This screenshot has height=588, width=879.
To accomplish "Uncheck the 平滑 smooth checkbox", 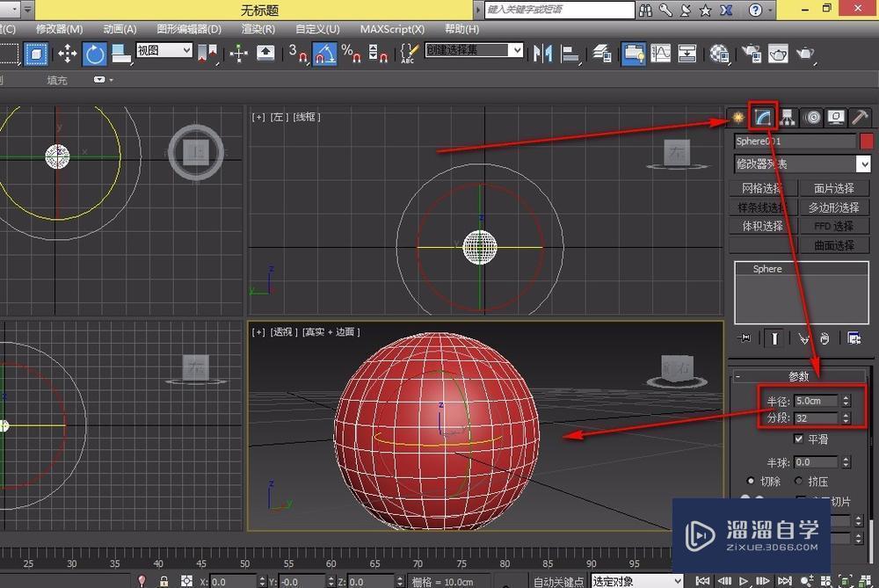I will pyautogui.click(x=799, y=438).
